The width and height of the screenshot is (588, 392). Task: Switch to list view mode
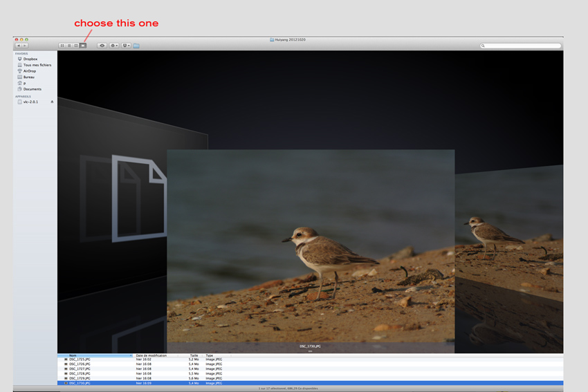coord(69,46)
